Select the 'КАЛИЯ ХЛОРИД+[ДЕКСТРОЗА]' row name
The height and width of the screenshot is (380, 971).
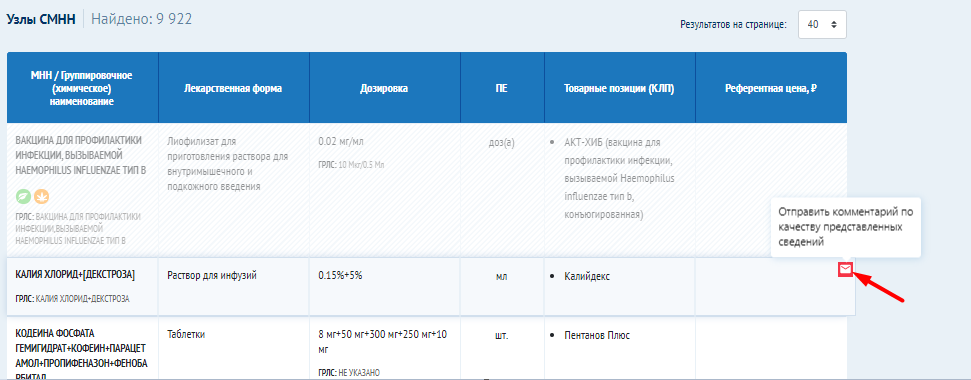coord(75,275)
